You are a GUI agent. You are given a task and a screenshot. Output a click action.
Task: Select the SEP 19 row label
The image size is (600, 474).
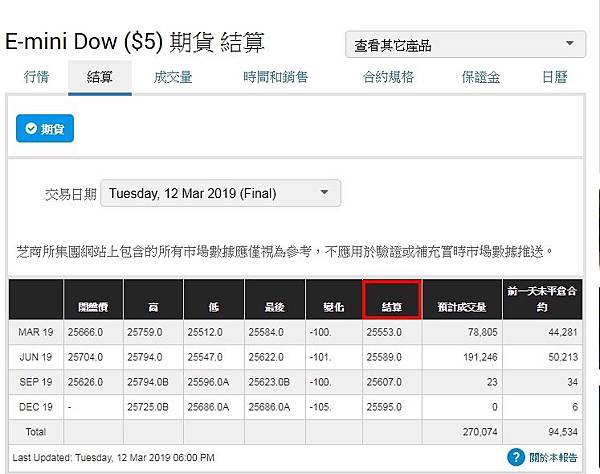pos(36,382)
